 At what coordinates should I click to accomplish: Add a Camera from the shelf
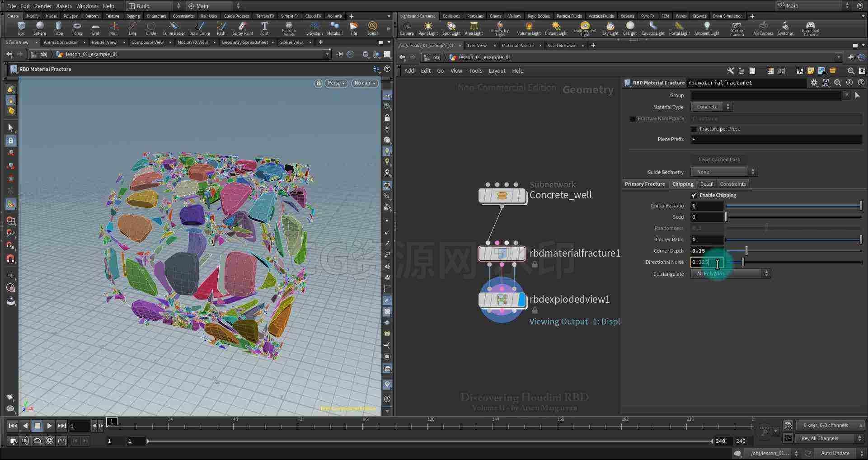[407, 28]
